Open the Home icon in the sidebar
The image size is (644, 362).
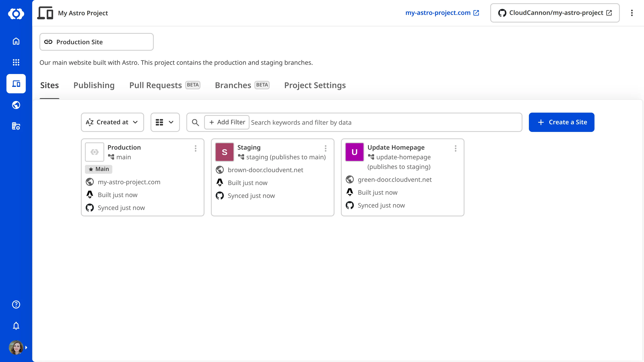(x=16, y=41)
